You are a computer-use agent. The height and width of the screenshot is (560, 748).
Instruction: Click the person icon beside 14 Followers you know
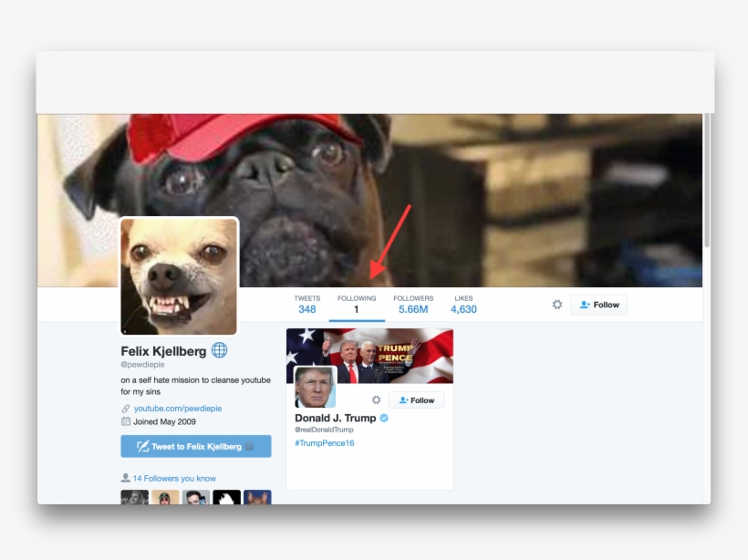pyautogui.click(x=125, y=478)
